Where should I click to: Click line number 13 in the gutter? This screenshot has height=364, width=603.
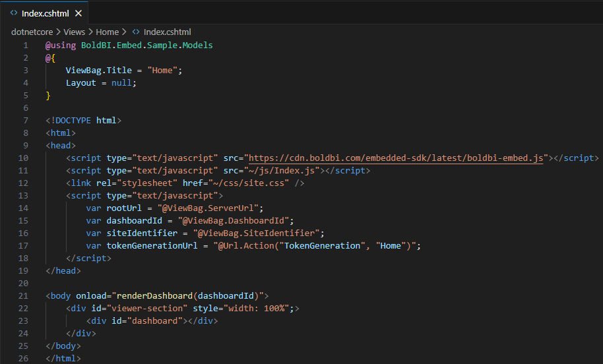(25, 196)
